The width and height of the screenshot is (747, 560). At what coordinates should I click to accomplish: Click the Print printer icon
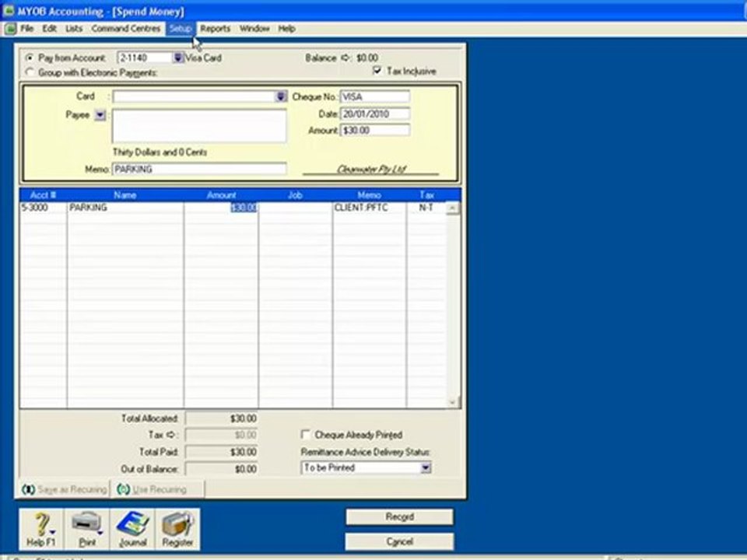point(86,529)
